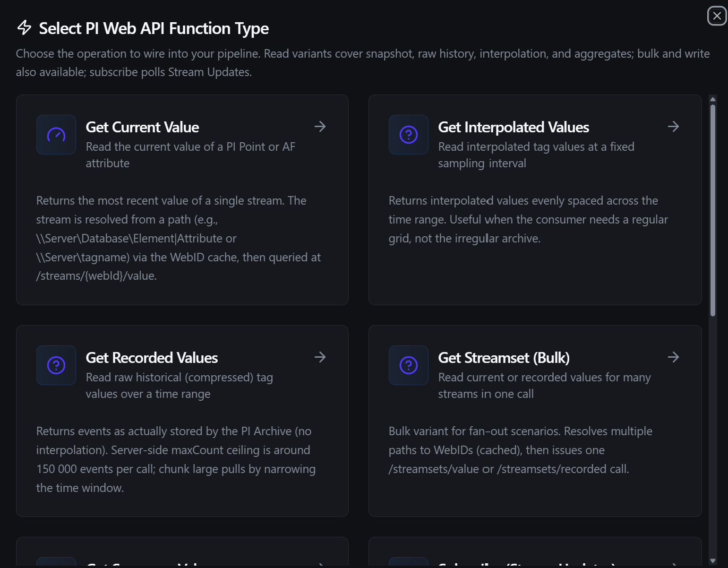Close the function type dialog
728x568 pixels.
[x=717, y=16]
